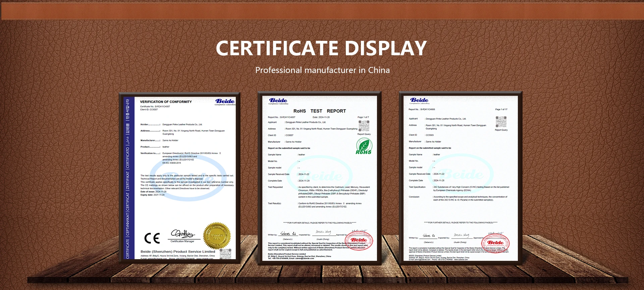
Task: Click the QR code on the right certificate
Action: 501,122
